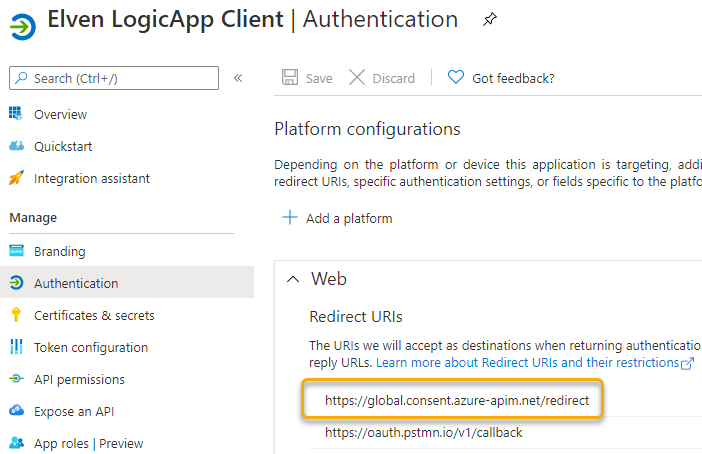
Task: Click the Web platform heading
Action: (329, 279)
